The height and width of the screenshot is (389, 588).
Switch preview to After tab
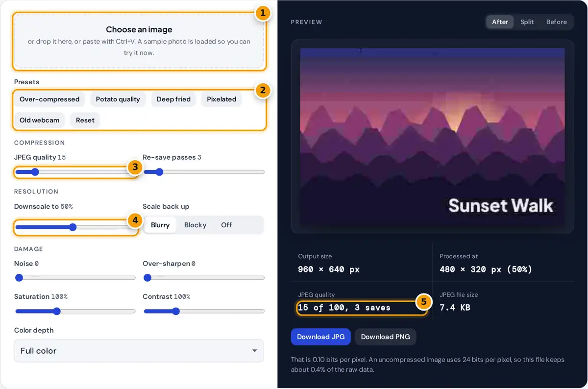click(x=500, y=22)
